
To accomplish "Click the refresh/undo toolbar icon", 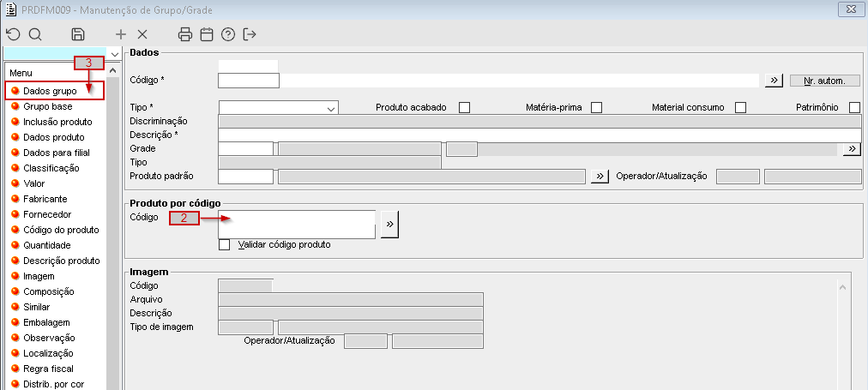I will [13, 34].
